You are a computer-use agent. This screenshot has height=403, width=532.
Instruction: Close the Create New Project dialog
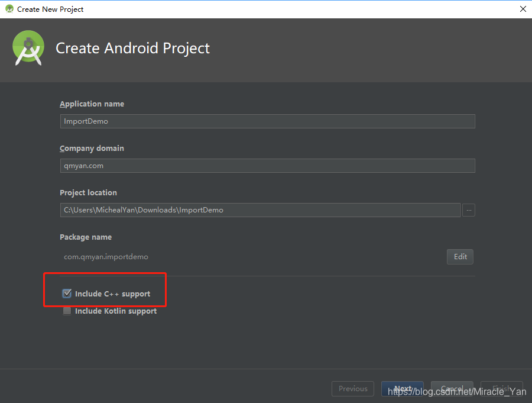[523, 9]
